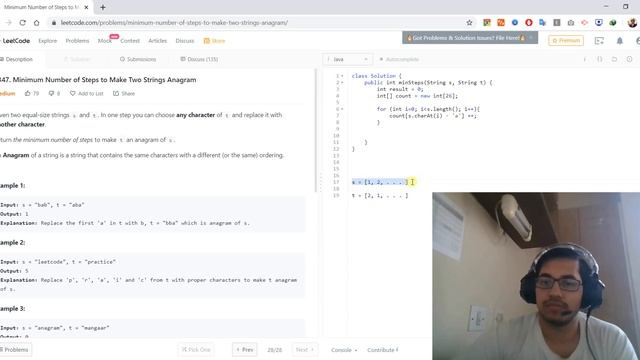The height and width of the screenshot is (360, 640).
Task: Open the Contest nav item
Action: tap(130, 41)
